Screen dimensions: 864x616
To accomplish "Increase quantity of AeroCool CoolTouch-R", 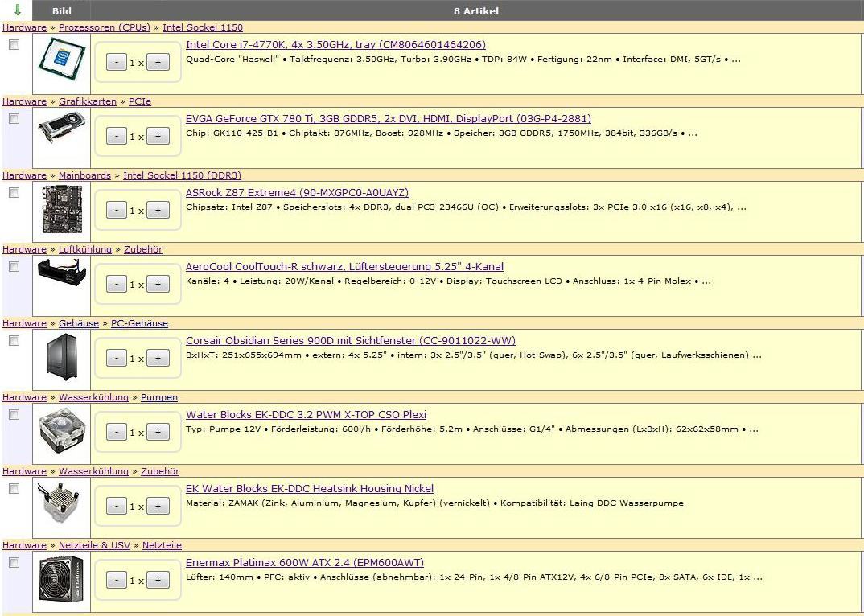I will coord(158,285).
